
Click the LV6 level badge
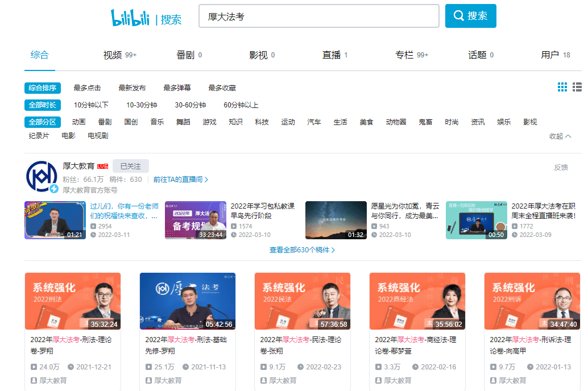click(x=102, y=167)
